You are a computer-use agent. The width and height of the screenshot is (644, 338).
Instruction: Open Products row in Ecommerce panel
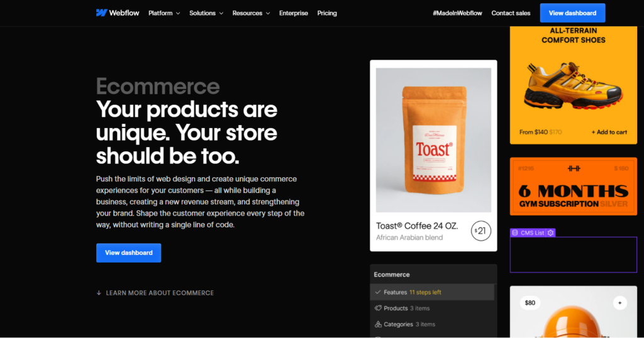point(432,308)
